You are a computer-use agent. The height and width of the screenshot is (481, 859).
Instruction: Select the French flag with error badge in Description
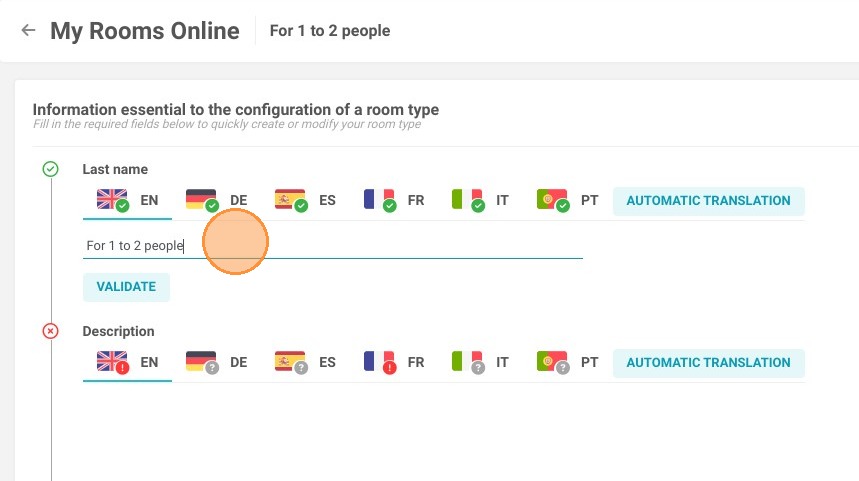pos(379,362)
